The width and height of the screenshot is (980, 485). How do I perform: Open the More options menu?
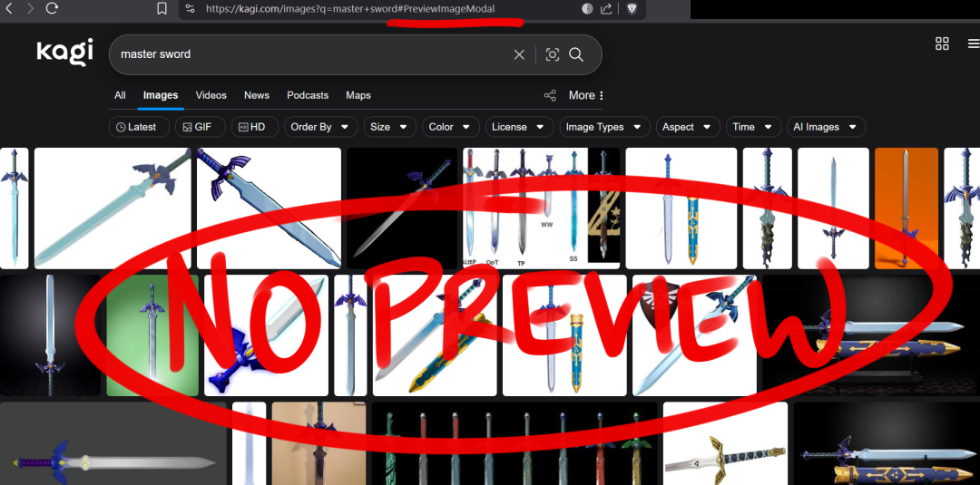tap(585, 95)
